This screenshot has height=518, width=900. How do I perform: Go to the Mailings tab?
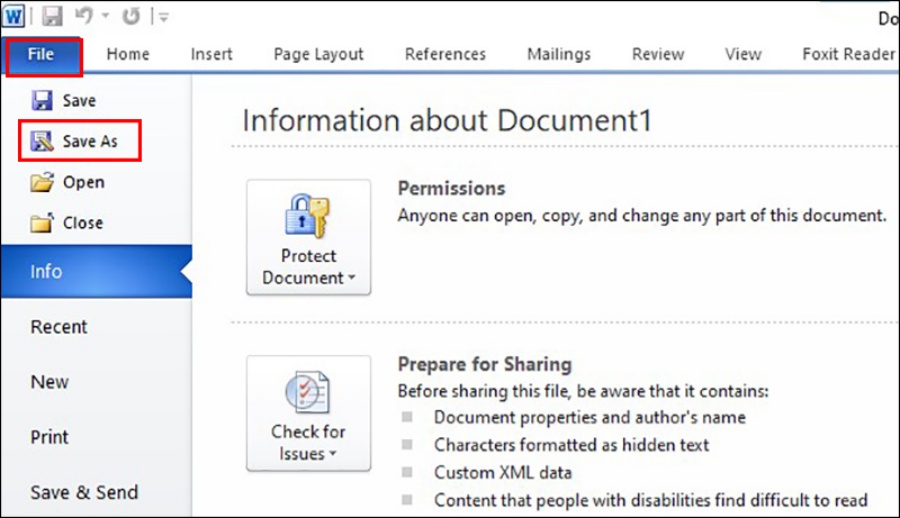point(558,54)
